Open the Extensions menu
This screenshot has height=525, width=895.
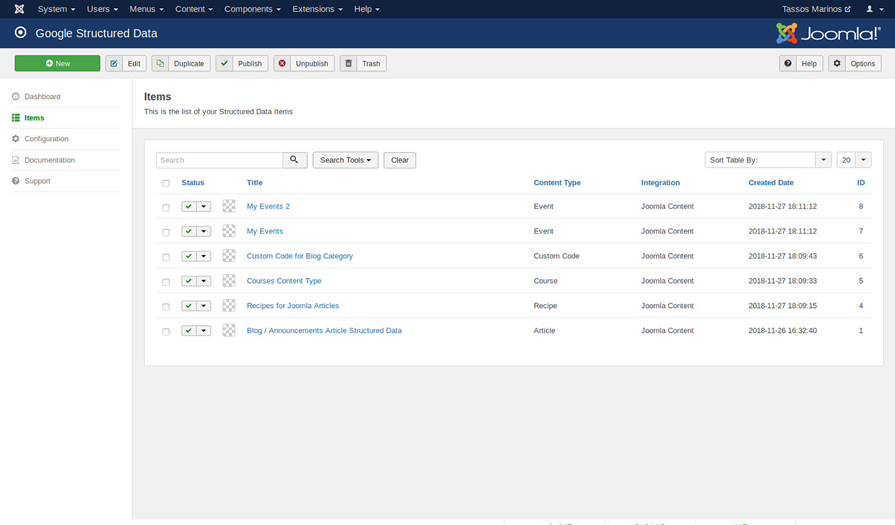(317, 9)
